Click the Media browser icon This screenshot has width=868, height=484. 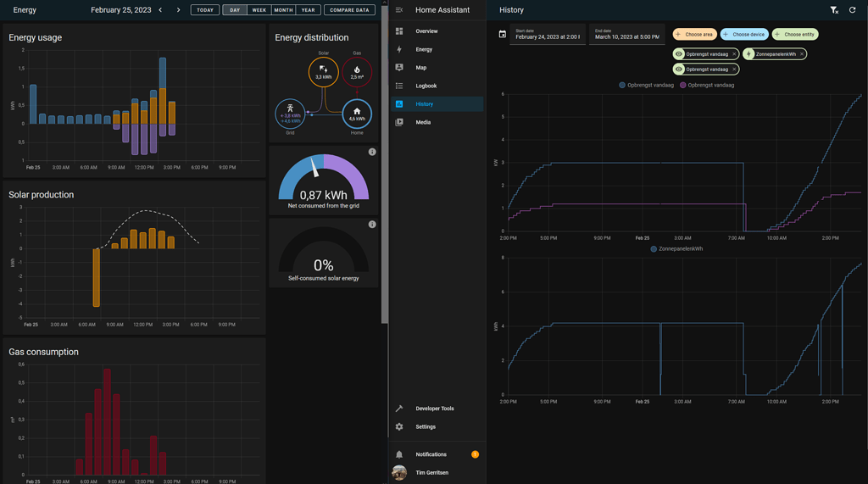(399, 122)
